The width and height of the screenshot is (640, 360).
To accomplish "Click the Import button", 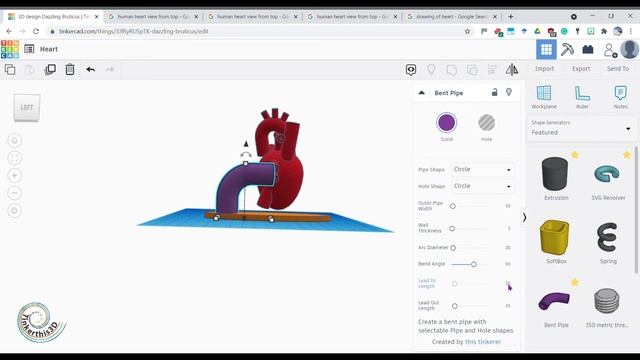I will (x=544, y=69).
